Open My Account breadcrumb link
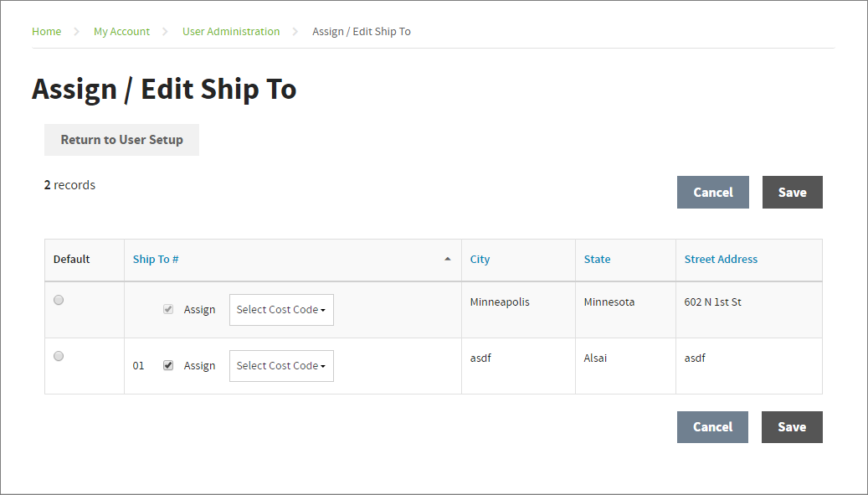The width and height of the screenshot is (868, 495). point(121,32)
